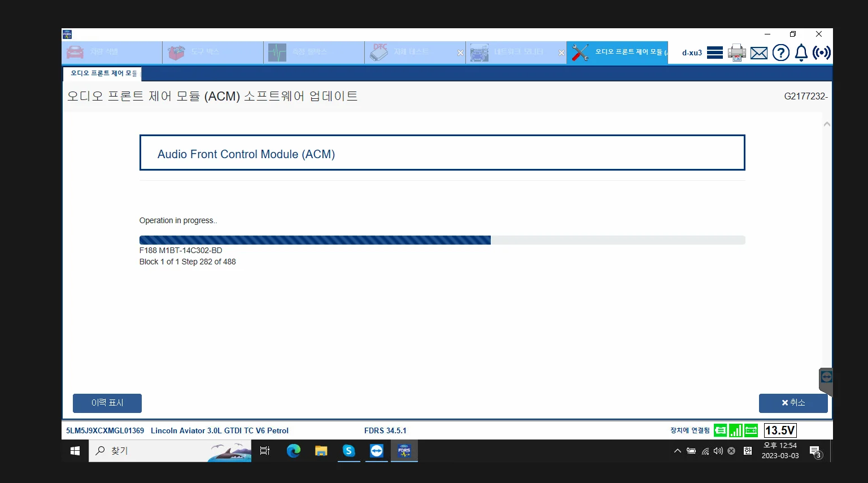Viewport: 868px width, 483px height.
Task: Click the 이력 표시 button
Action: [x=107, y=403]
